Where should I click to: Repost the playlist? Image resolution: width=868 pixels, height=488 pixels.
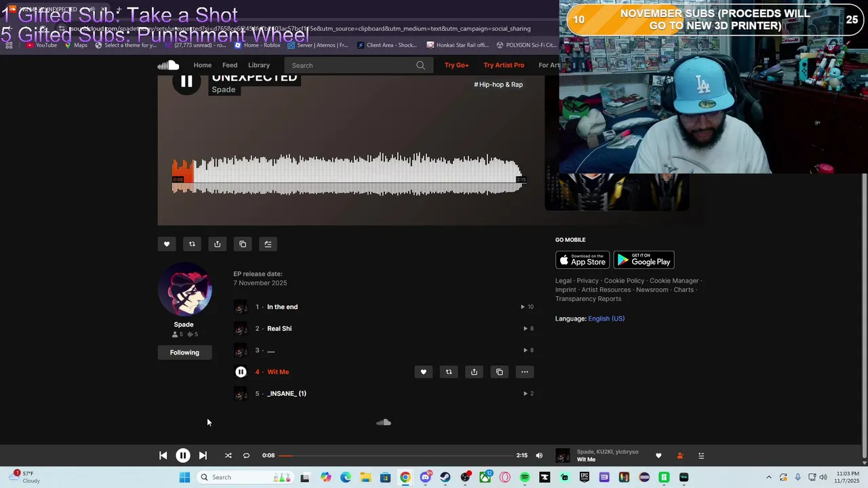(x=192, y=244)
